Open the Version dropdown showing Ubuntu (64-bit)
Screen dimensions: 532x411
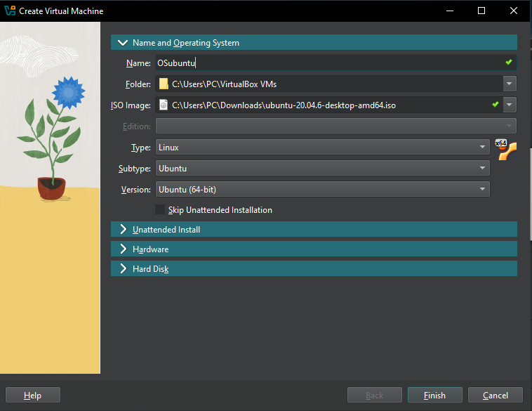pyautogui.click(x=483, y=190)
